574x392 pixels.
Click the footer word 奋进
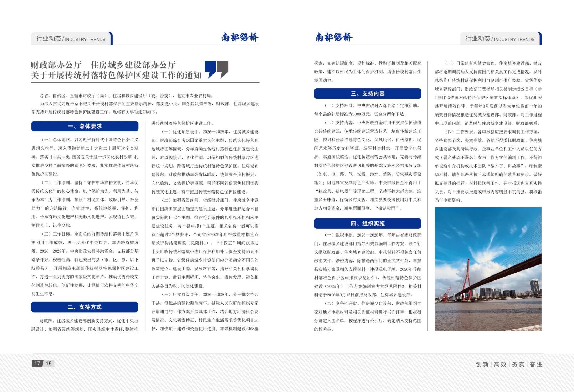coord(536,364)
